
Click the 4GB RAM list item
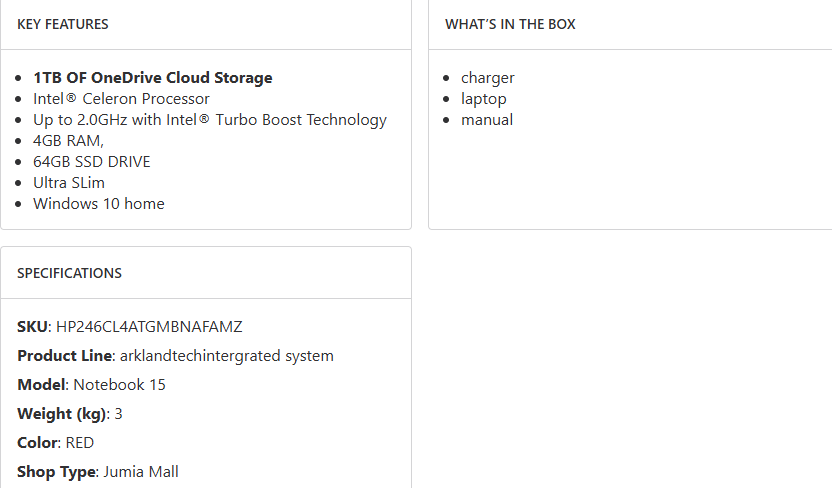[x=68, y=141]
